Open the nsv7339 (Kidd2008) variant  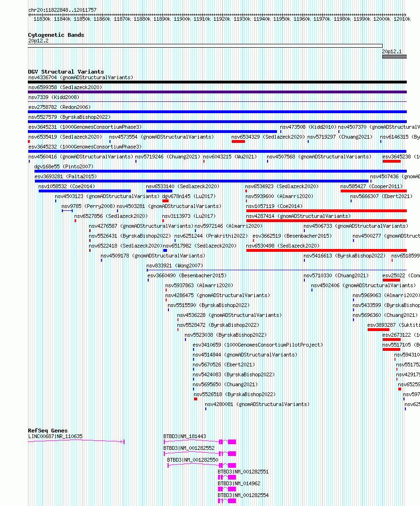(54, 97)
